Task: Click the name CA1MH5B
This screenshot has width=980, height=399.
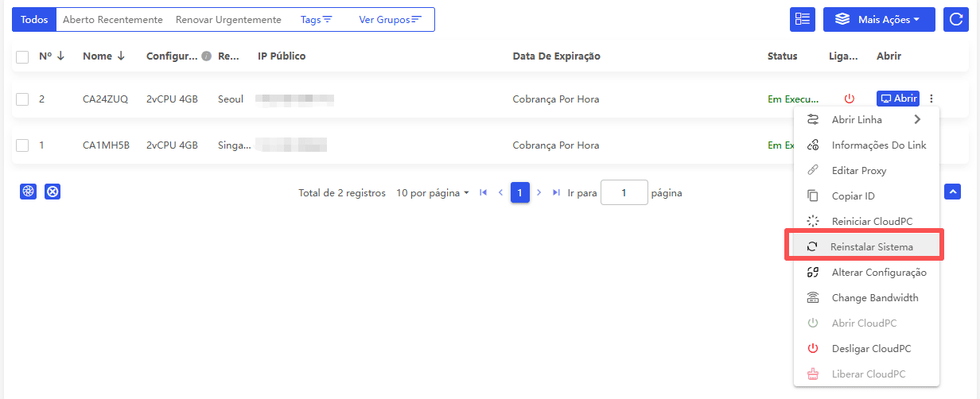Action: tap(106, 145)
